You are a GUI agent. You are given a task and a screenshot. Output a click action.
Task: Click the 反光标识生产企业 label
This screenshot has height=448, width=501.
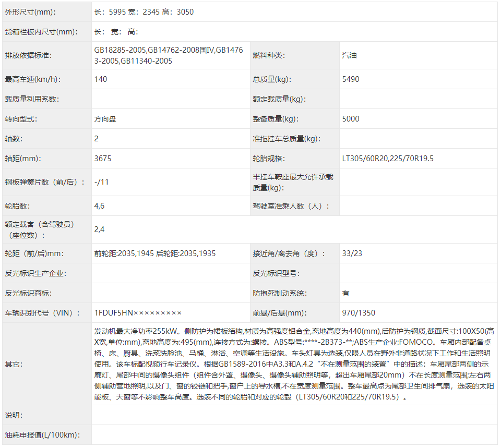tap(36, 274)
